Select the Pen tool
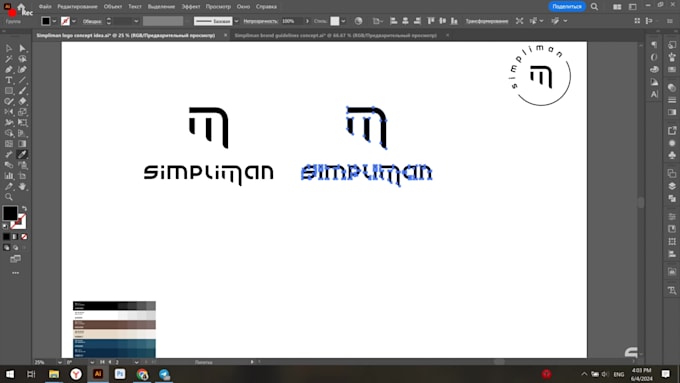This screenshot has width=680, height=383. pos(9,69)
